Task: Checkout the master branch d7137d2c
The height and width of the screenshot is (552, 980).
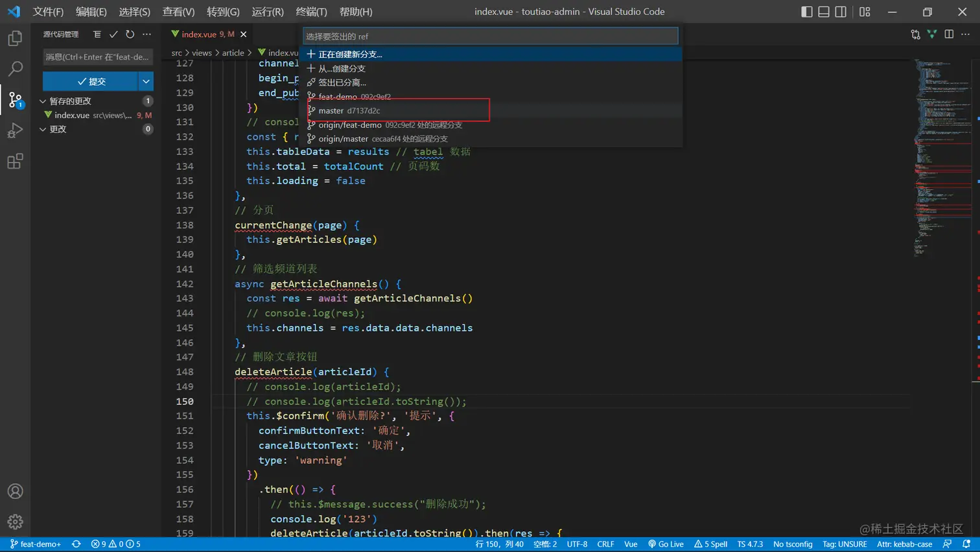Action: coord(492,111)
